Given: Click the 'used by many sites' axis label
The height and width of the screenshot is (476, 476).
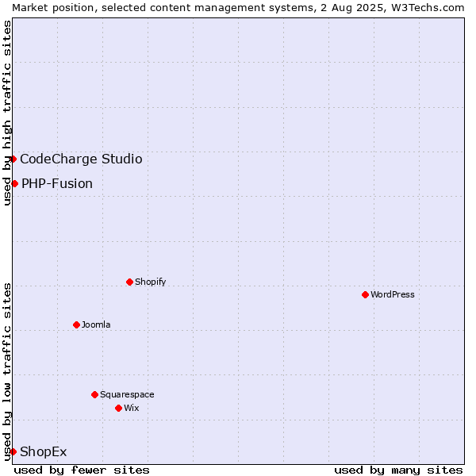Looking at the screenshot, I should 398,470.
